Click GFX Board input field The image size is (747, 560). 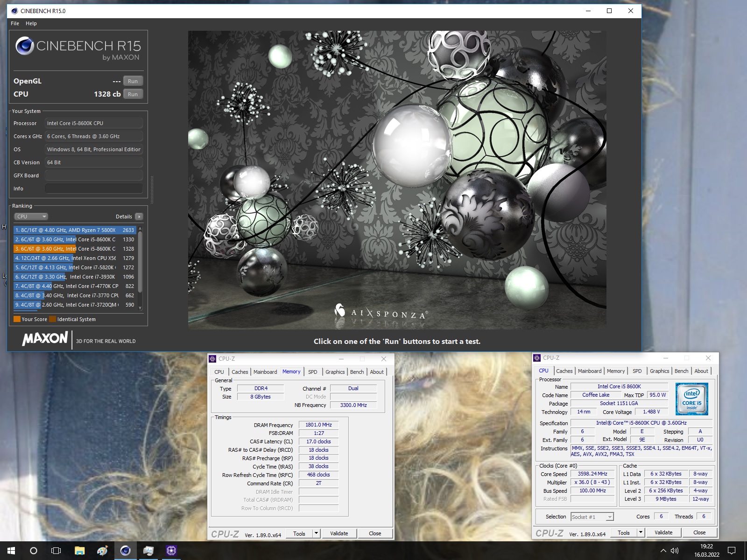94,175
